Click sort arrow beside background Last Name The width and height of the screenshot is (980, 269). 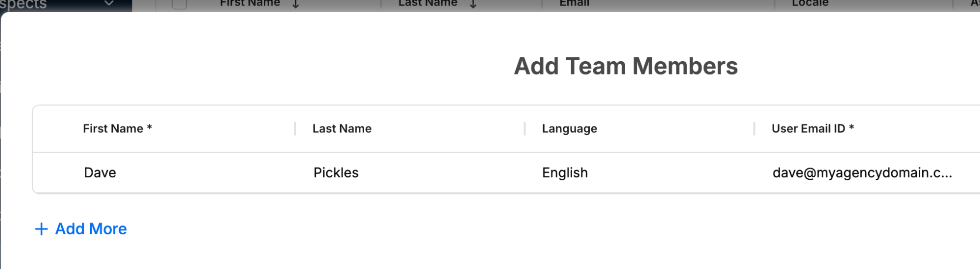tap(473, 4)
